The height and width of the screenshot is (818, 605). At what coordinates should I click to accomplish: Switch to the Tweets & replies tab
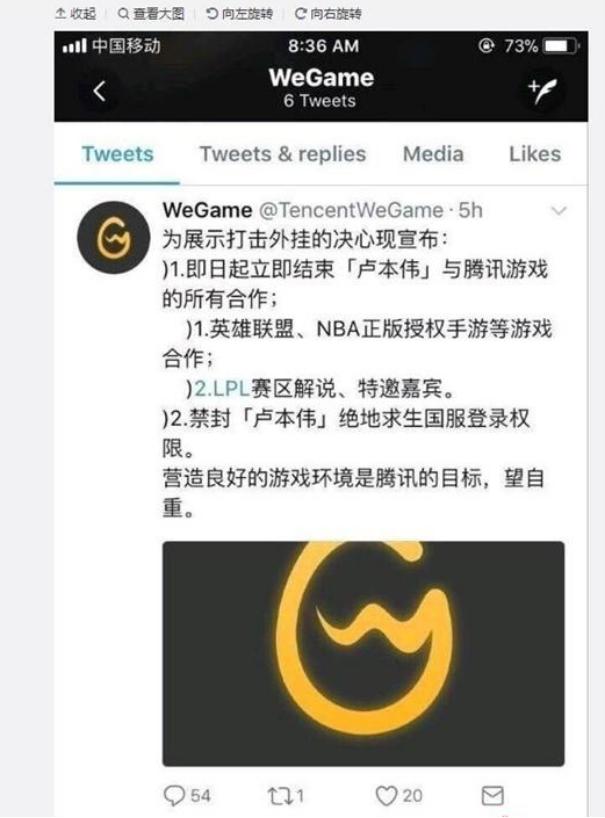pyautogui.click(x=283, y=154)
